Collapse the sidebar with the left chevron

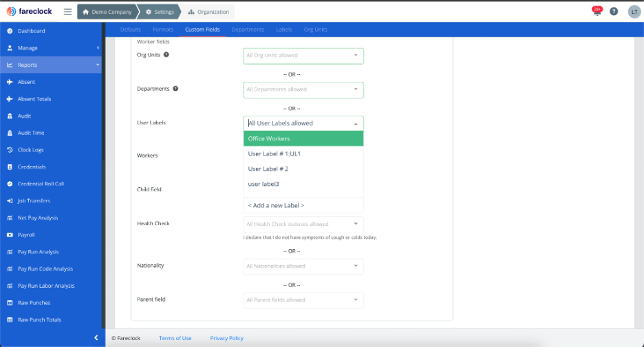pos(96,337)
